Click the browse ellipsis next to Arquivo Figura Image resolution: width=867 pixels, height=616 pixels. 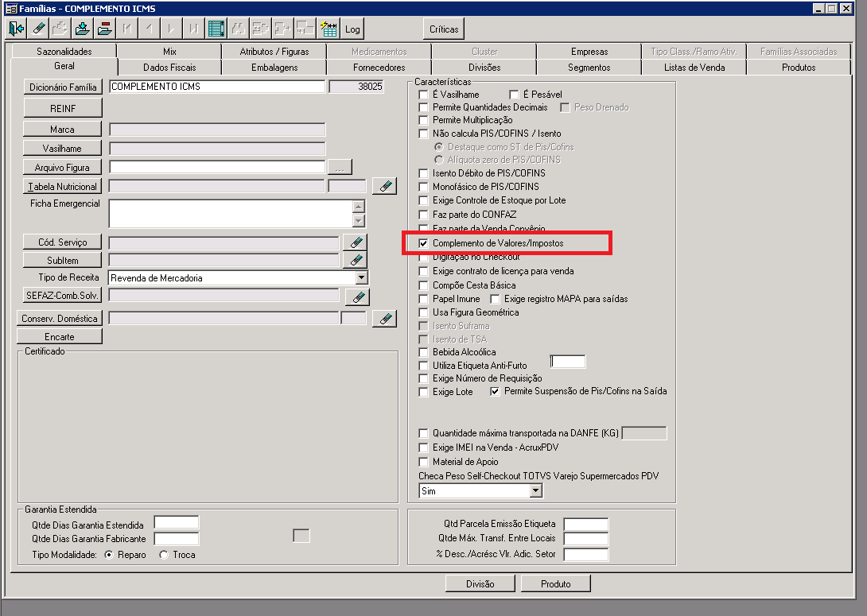tap(340, 167)
